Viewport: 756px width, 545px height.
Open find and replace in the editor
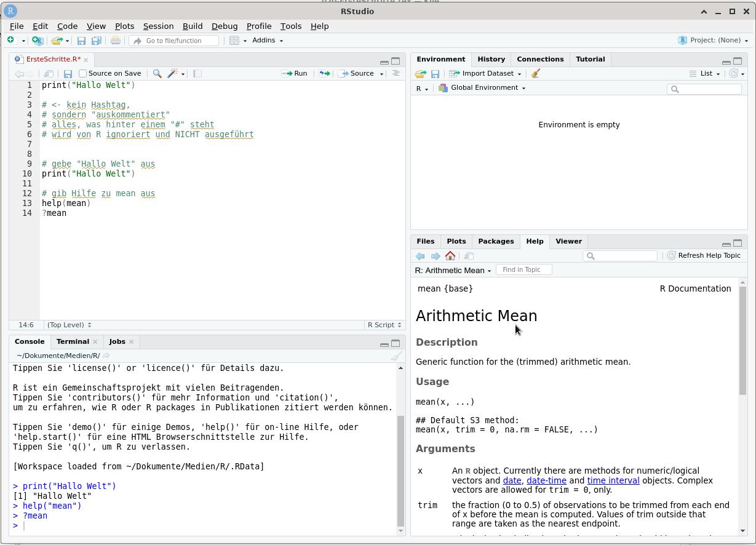tap(157, 74)
